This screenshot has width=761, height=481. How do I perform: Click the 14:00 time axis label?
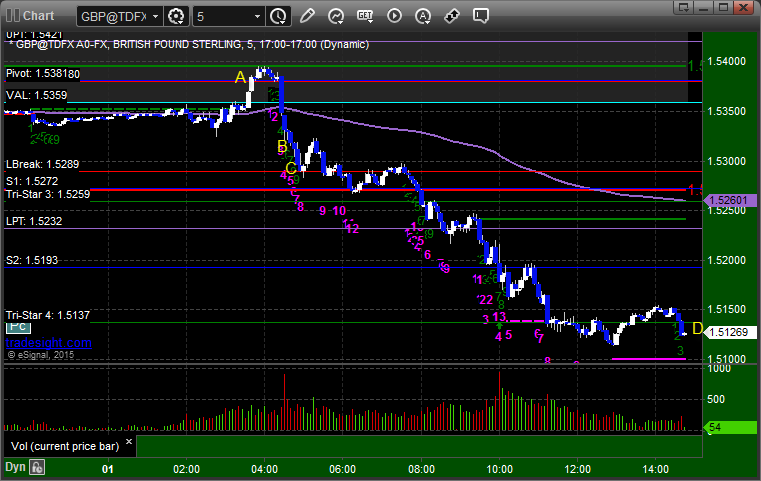pyautogui.click(x=656, y=469)
